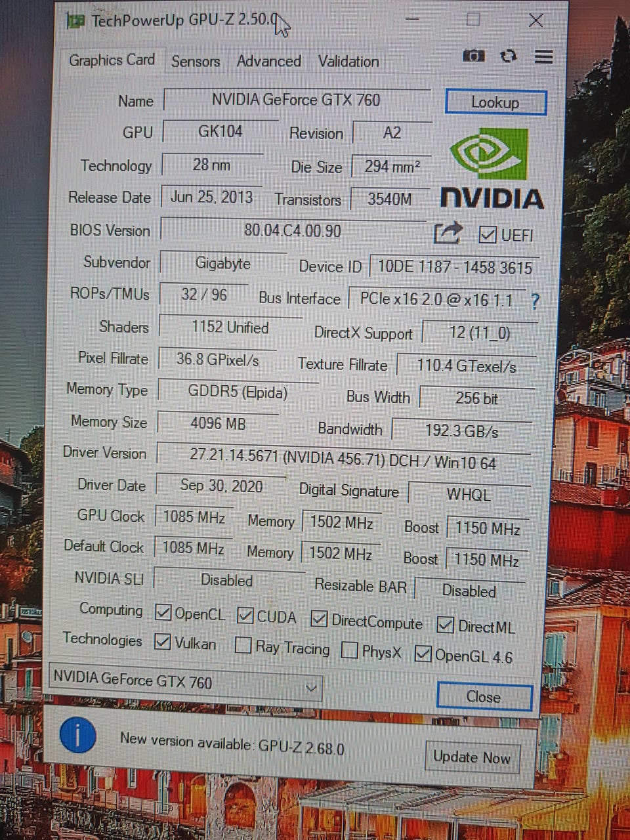
Task: Switch to the Advanced tab
Action: tap(268, 62)
